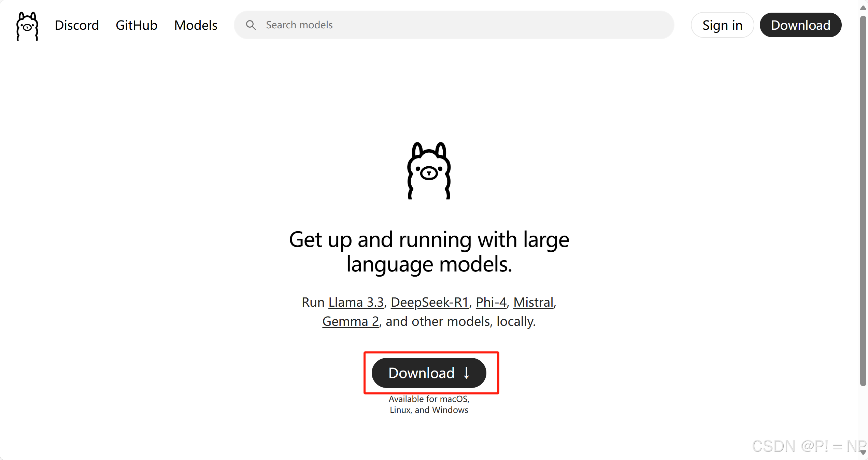Click the center Download button
This screenshot has width=868, height=460.
tap(422, 373)
